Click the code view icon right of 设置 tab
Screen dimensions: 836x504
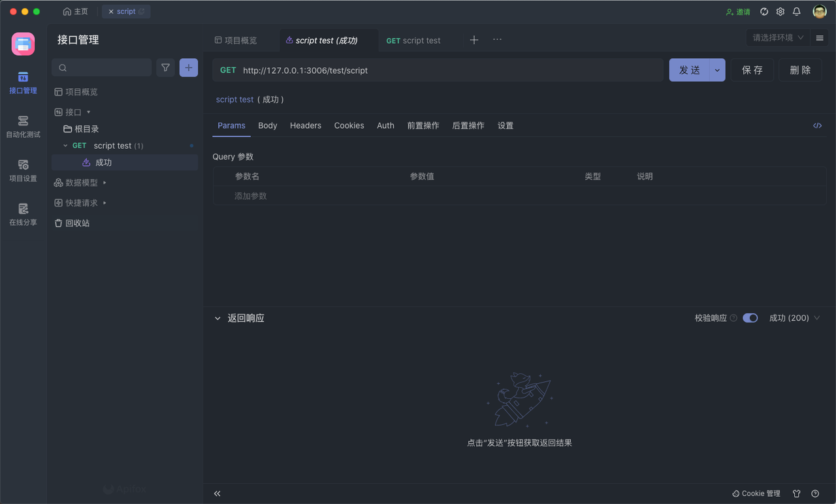(817, 125)
